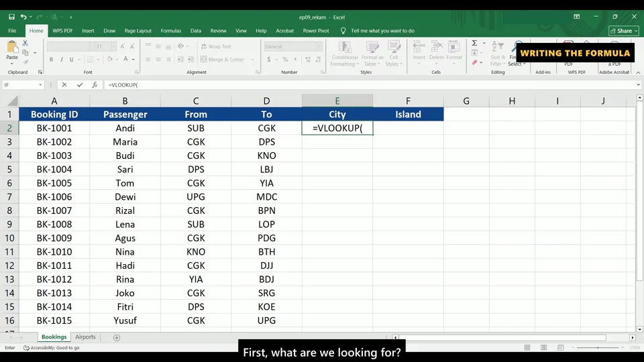Screen dimensions: 644x362
Task: Toggle Bold formatting
Action: [52, 60]
